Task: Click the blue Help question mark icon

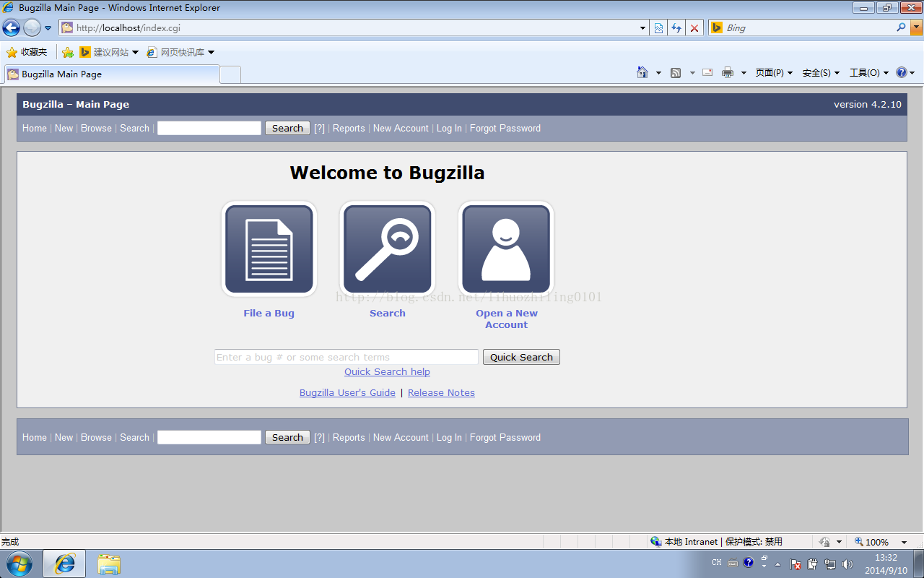Action: pos(901,72)
